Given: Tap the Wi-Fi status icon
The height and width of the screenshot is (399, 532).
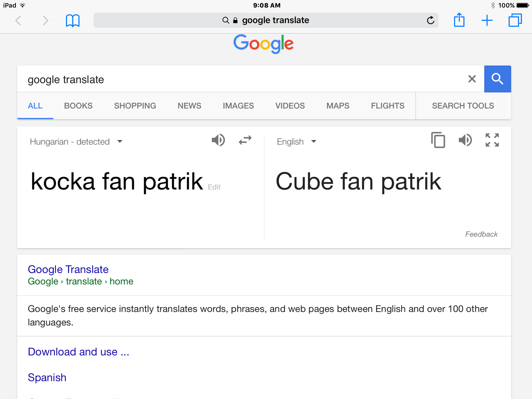Looking at the screenshot, I should point(23,5).
